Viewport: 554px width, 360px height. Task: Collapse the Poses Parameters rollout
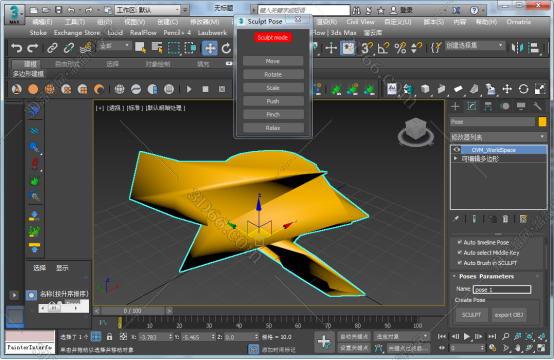pos(454,276)
